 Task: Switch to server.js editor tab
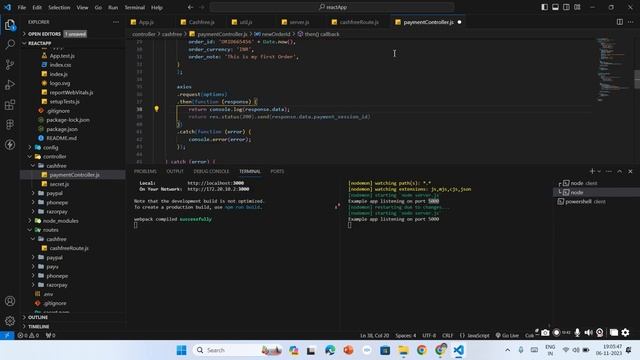[x=299, y=22]
